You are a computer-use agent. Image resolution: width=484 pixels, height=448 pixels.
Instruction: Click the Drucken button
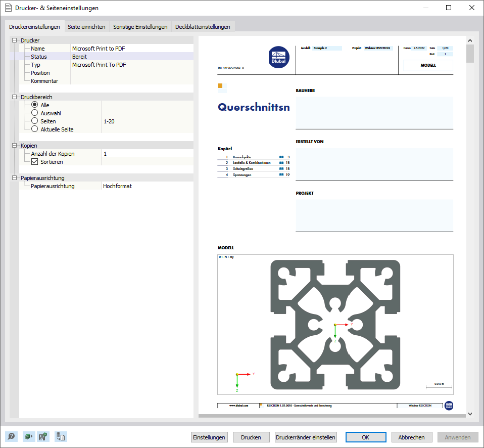[251, 437]
